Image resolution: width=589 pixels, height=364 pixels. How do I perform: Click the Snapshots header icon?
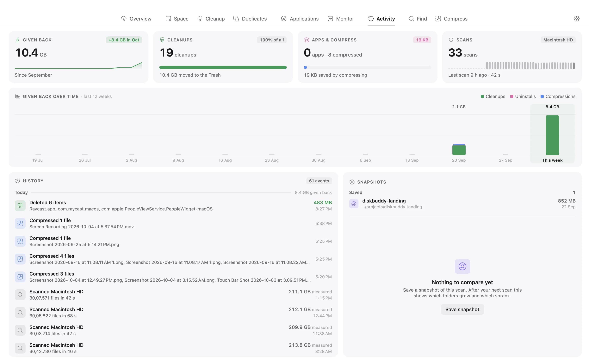[x=352, y=182]
